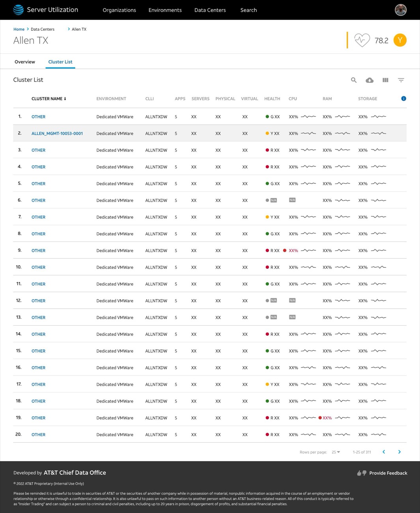Click the red RAM alert dot in row 19

[320, 418]
